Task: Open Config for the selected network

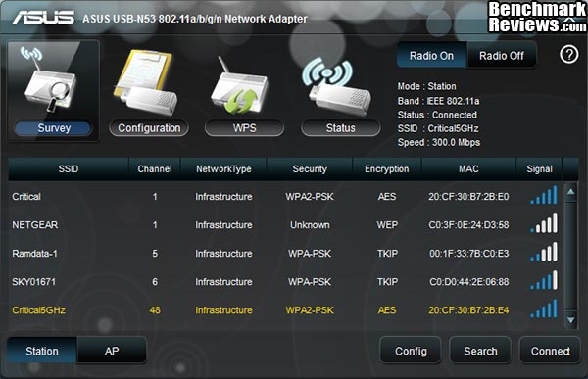Action: coord(411,351)
